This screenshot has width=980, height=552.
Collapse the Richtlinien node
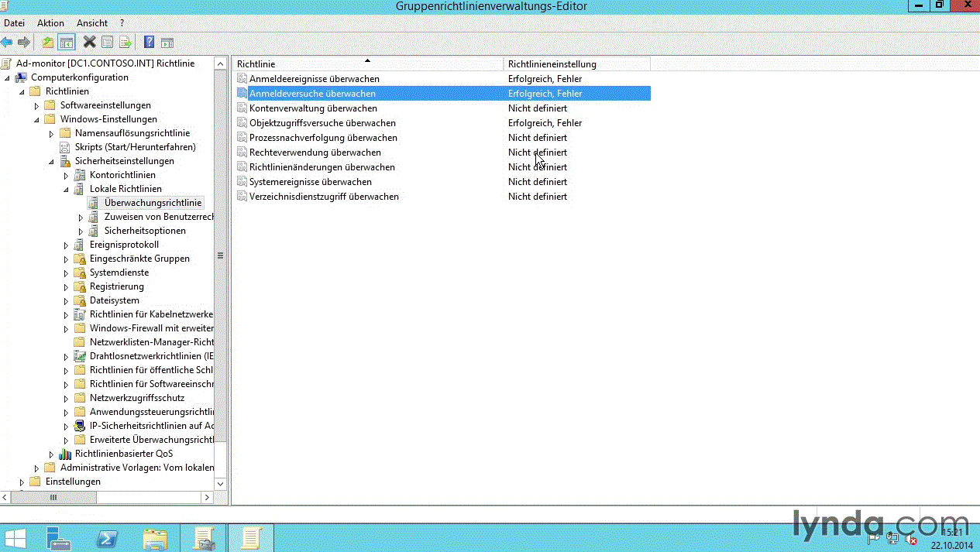coord(22,92)
